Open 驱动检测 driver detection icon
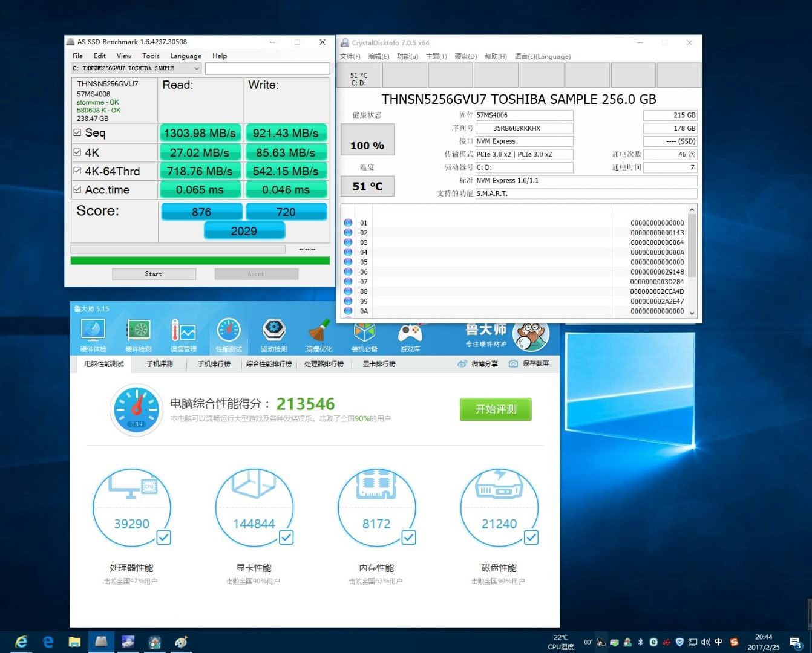The height and width of the screenshot is (653, 812). pos(273,336)
